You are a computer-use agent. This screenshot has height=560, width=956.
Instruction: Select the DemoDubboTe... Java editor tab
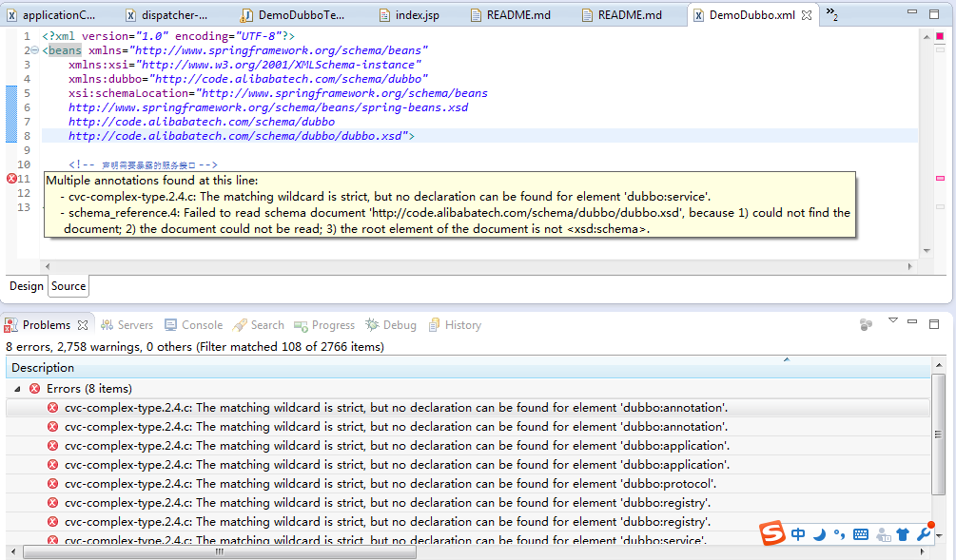tap(293, 15)
